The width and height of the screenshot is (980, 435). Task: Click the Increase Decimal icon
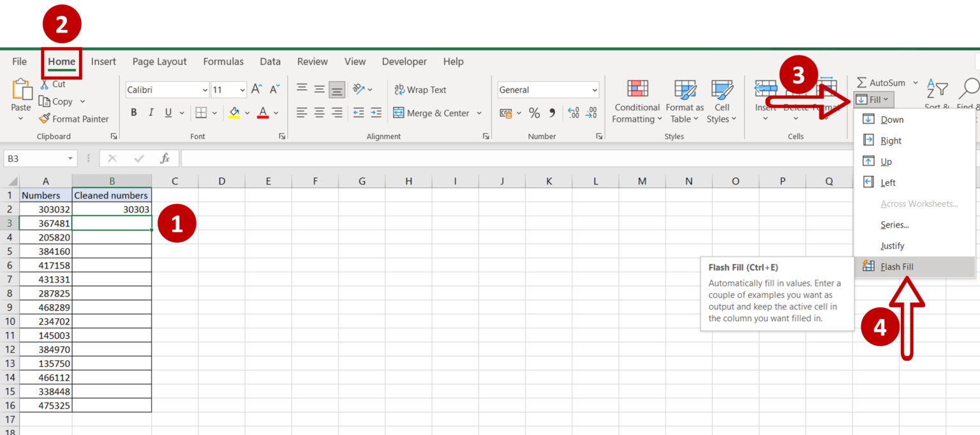(574, 112)
